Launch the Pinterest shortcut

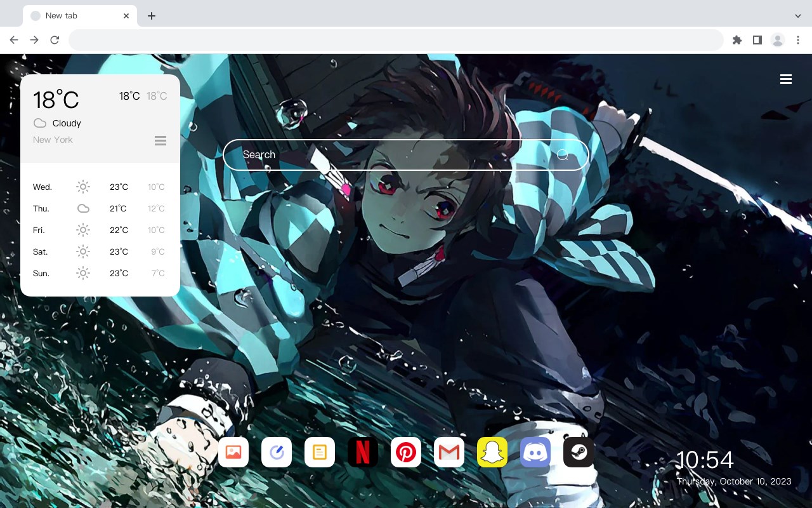[406, 452]
